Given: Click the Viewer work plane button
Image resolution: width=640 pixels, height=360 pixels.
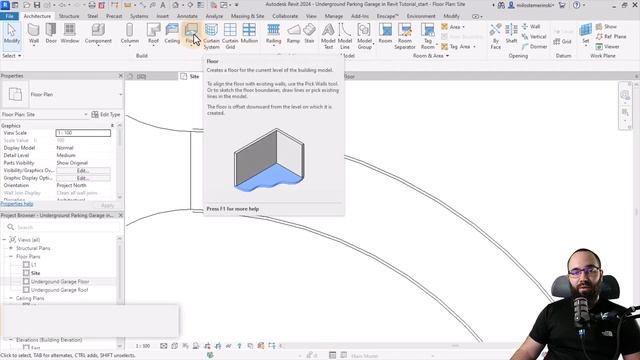Looking at the screenshot, I should tap(608, 47).
